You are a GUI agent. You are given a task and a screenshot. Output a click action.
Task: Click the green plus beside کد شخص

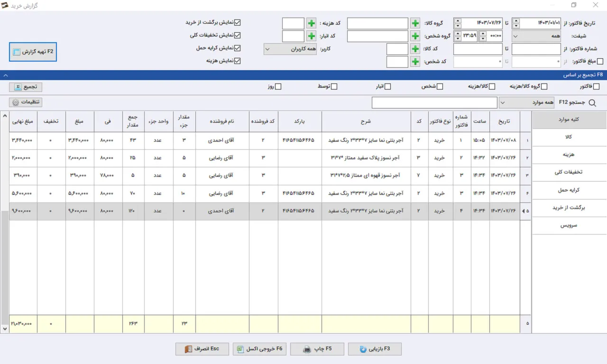pyautogui.click(x=415, y=62)
